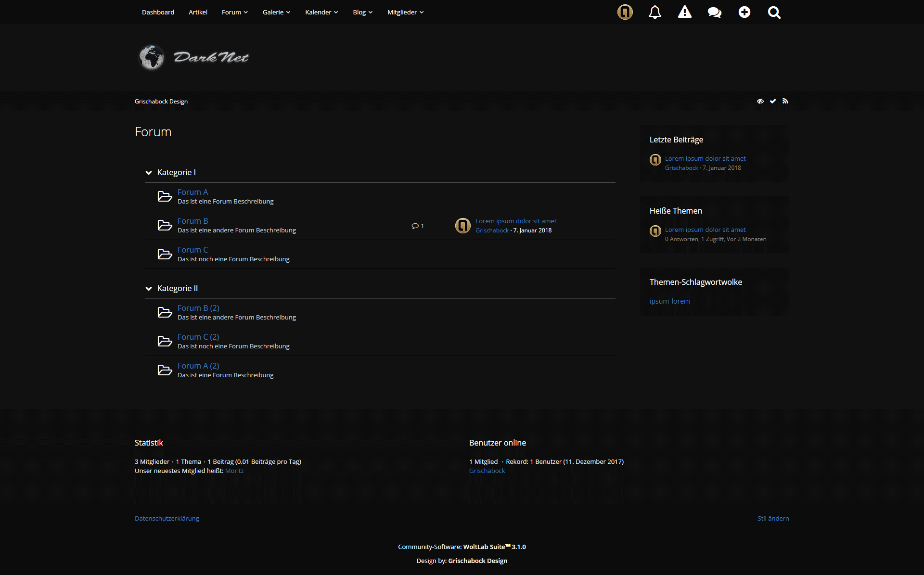This screenshot has width=924, height=575.
Task: Open conversations speech bubbles icon
Action: (714, 12)
